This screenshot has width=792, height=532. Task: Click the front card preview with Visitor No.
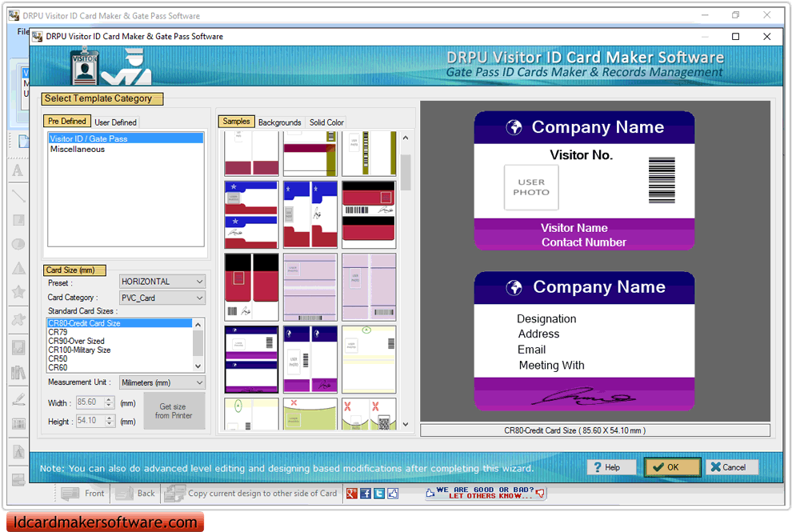[585, 181]
